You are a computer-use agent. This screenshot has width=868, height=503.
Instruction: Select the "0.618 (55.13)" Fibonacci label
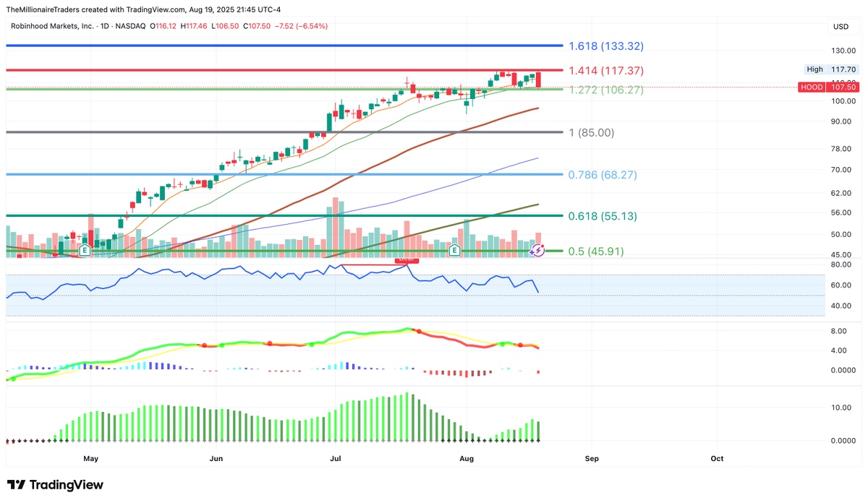(603, 216)
